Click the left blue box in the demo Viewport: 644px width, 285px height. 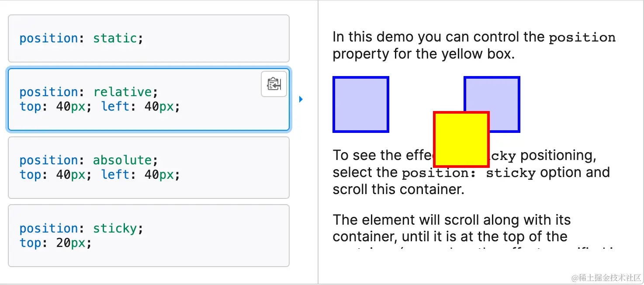point(361,104)
